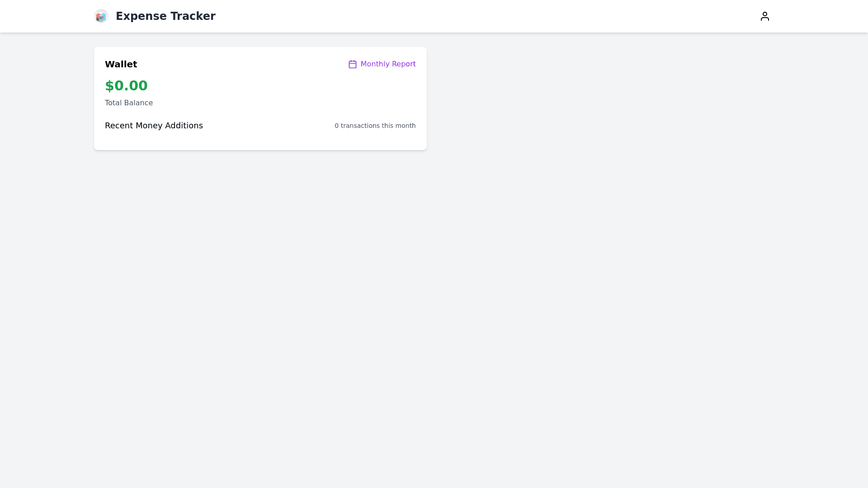Click the word Tracker in the header
This screenshot has height=488, width=868.
click(x=193, y=16)
